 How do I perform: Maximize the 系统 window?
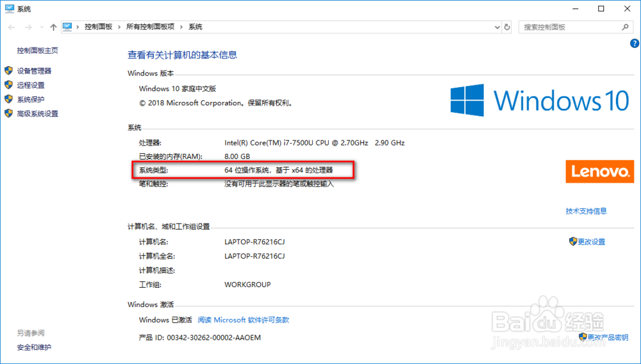(x=601, y=8)
